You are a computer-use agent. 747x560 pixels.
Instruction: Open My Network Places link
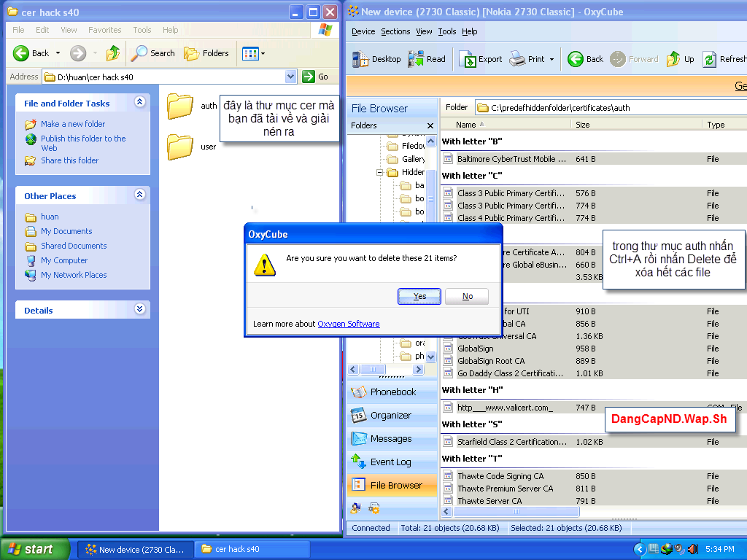pos(74,275)
